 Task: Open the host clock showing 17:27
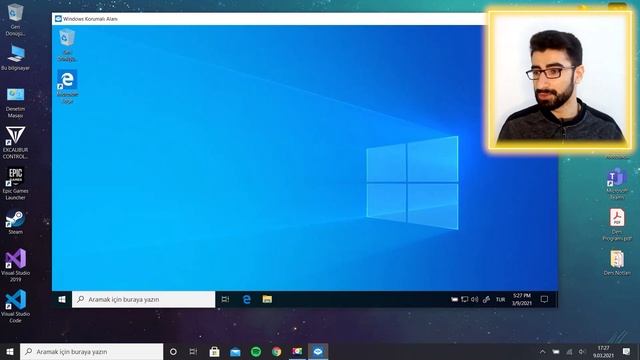coord(603,352)
